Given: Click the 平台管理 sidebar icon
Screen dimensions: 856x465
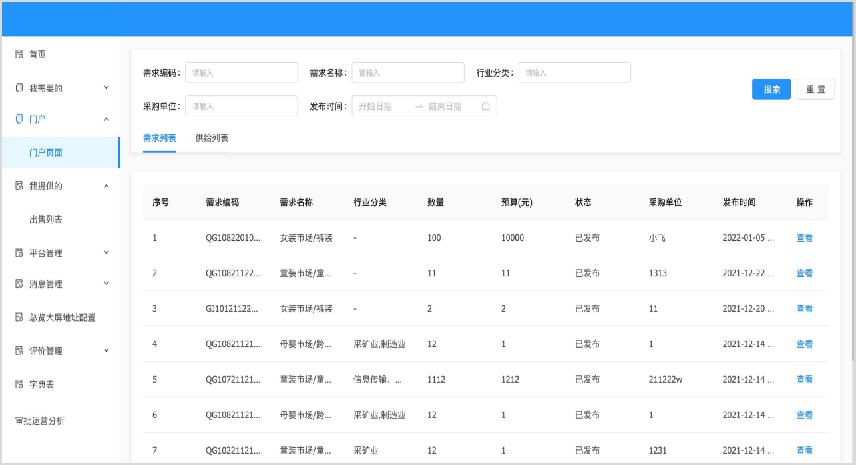Looking at the screenshot, I should 19,253.
